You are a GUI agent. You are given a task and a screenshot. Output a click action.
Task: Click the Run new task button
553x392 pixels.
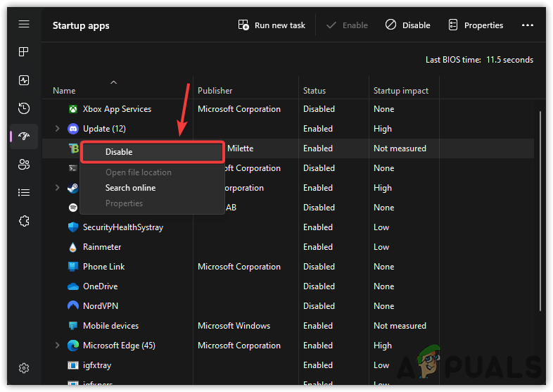tap(272, 25)
